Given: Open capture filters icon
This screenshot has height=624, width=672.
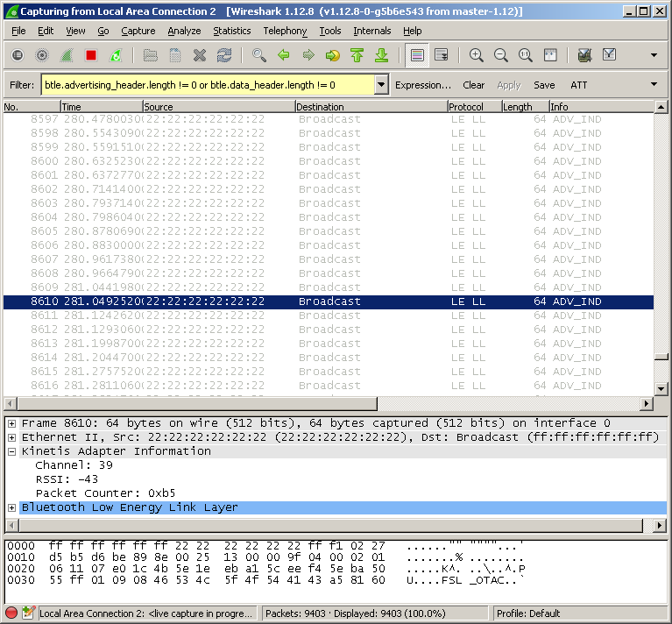Looking at the screenshot, I should (584, 55).
